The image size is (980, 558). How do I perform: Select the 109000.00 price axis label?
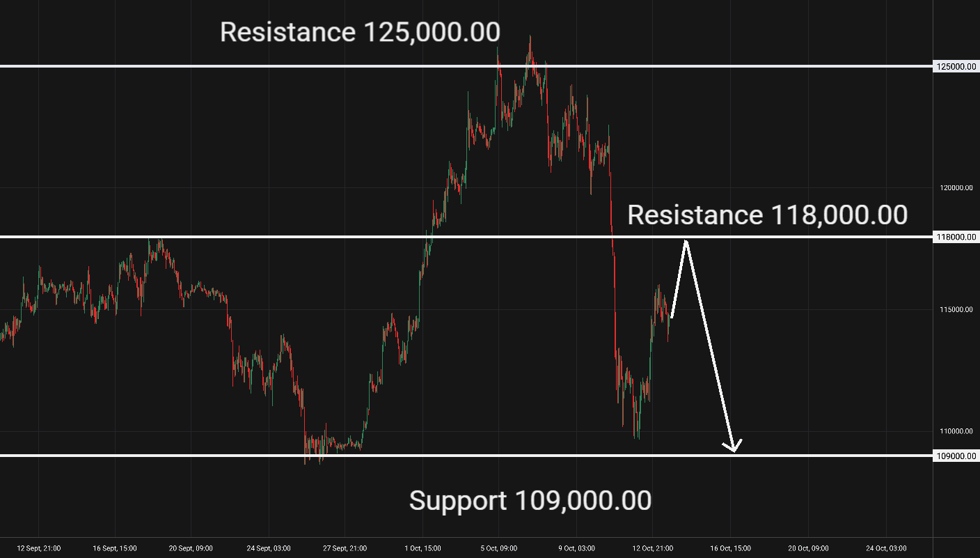956,456
